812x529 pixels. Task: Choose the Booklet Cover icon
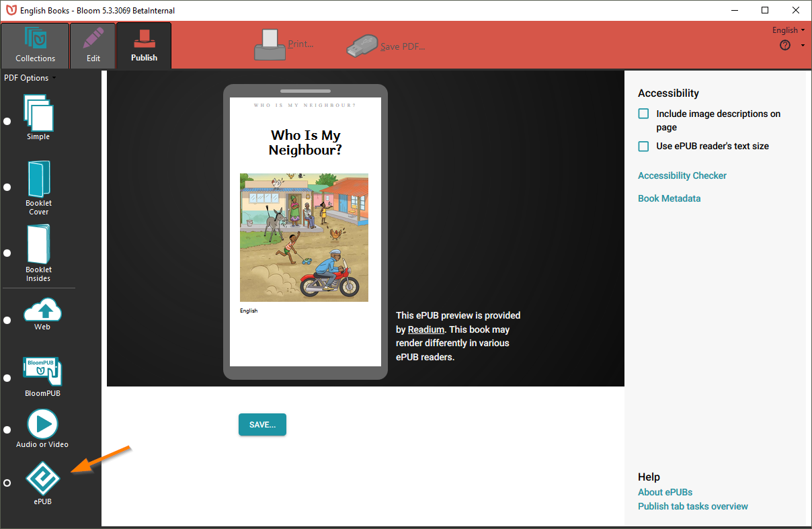(38, 179)
